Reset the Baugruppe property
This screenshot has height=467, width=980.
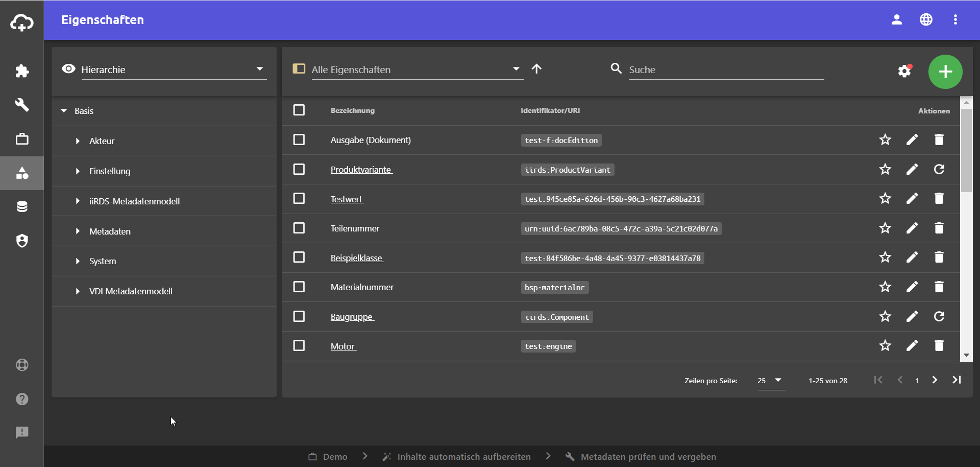click(939, 316)
